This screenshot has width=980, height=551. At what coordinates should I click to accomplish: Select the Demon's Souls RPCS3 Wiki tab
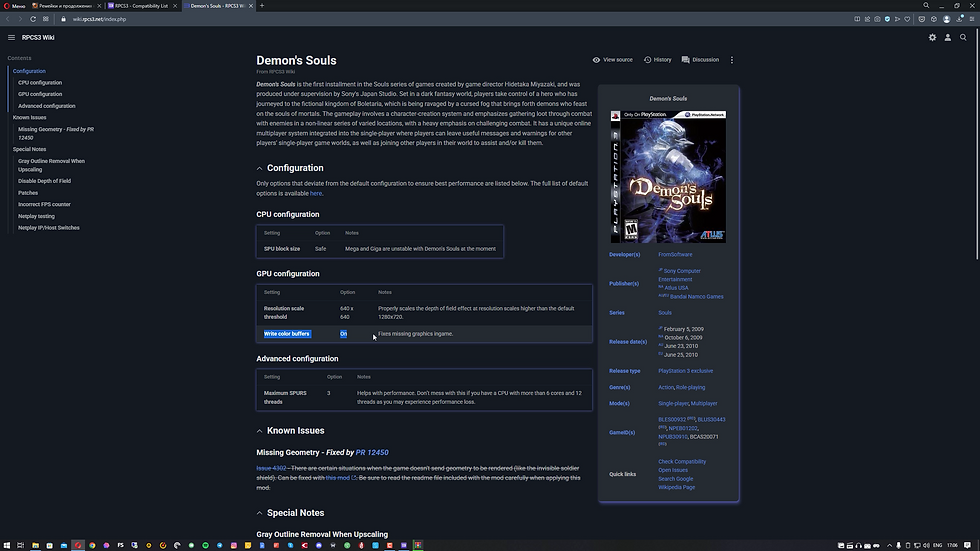218,6
